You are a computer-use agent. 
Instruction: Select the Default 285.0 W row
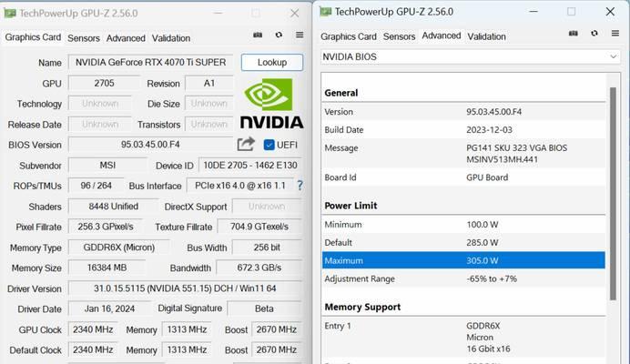[463, 243]
